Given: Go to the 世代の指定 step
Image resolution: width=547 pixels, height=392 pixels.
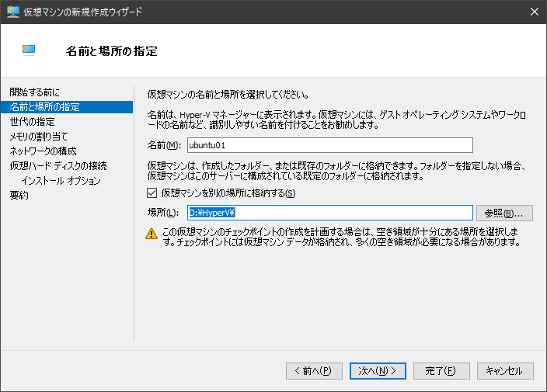Looking at the screenshot, I should 32,122.
